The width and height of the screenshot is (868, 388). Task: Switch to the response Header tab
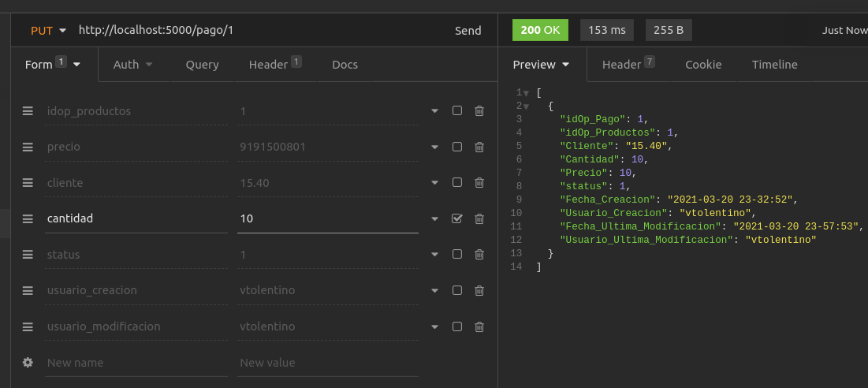tap(628, 64)
